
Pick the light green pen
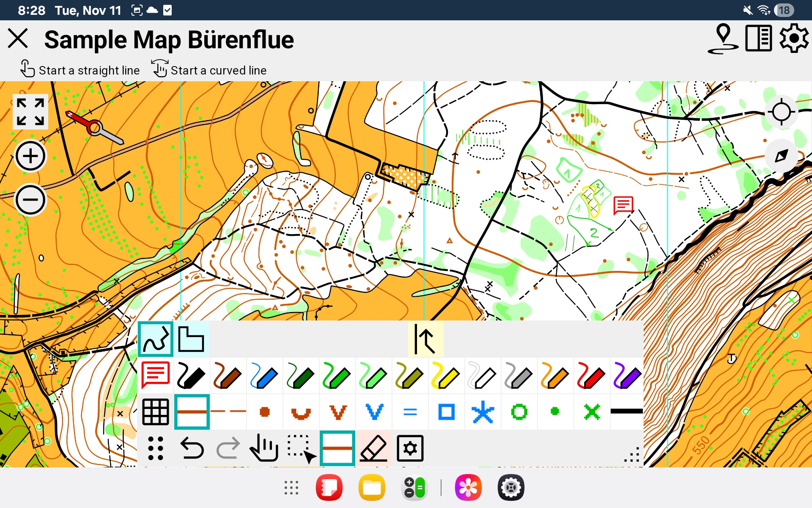coord(373,375)
